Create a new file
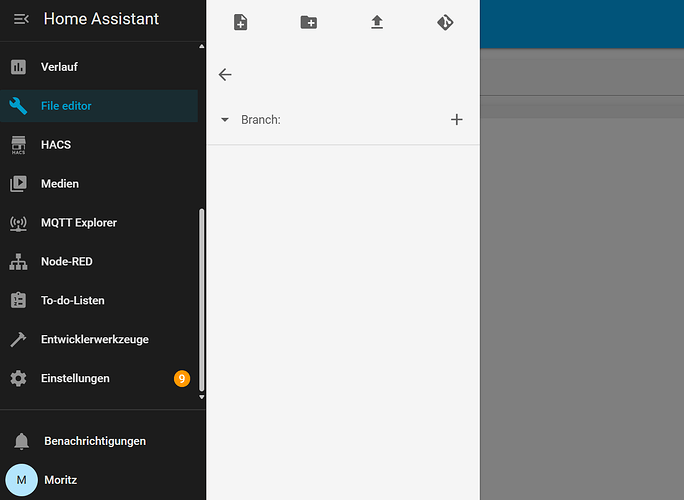This screenshot has width=684, height=500. pyautogui.click(x=240, y=22)
